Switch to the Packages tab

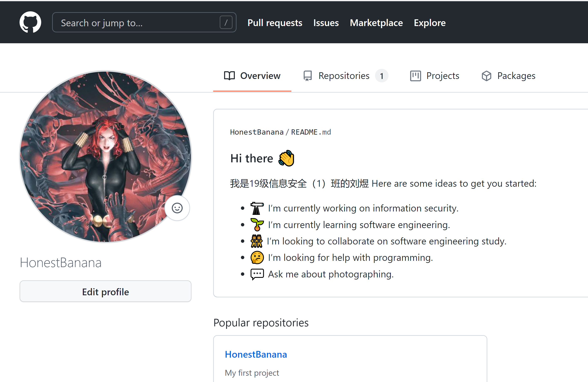[516, 76]
